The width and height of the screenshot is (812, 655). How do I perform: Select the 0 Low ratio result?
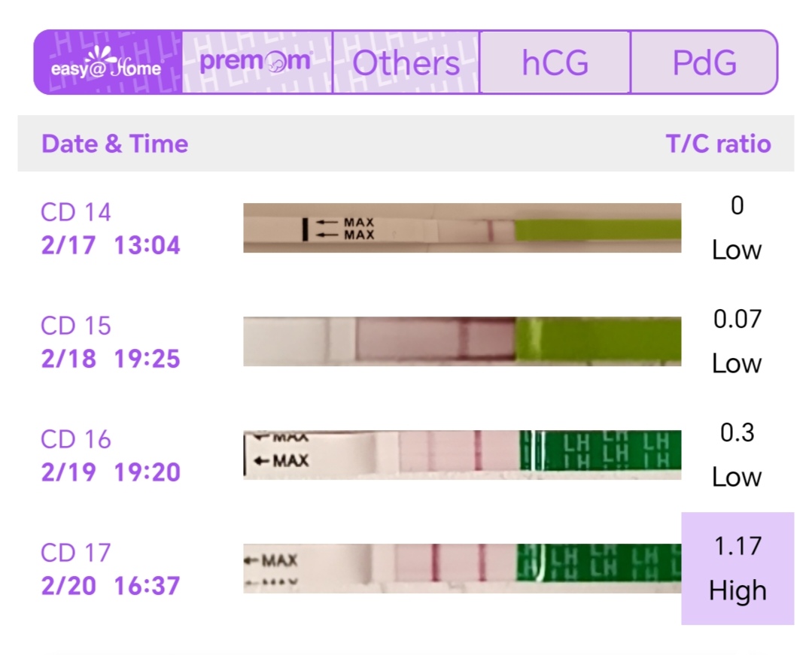[737, 228]
